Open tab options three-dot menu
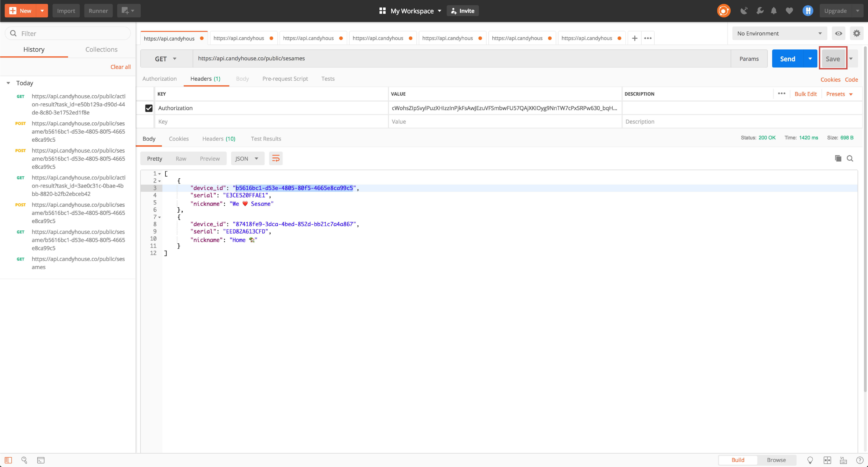 pos(648,38)
